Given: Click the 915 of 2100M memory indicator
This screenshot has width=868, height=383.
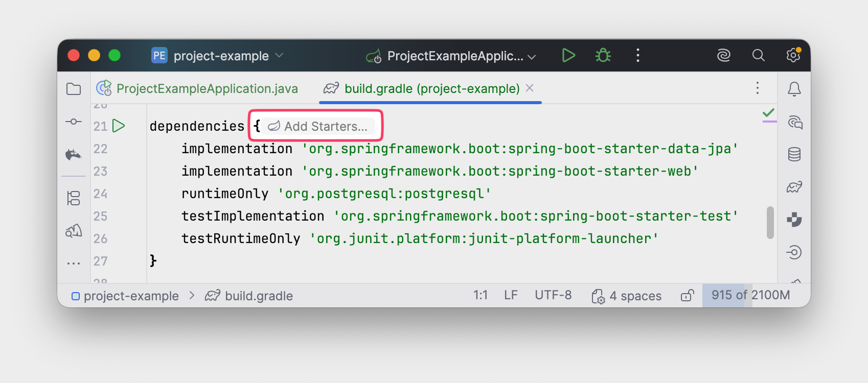Looking at the screenshot, I should tap(750, 295).
